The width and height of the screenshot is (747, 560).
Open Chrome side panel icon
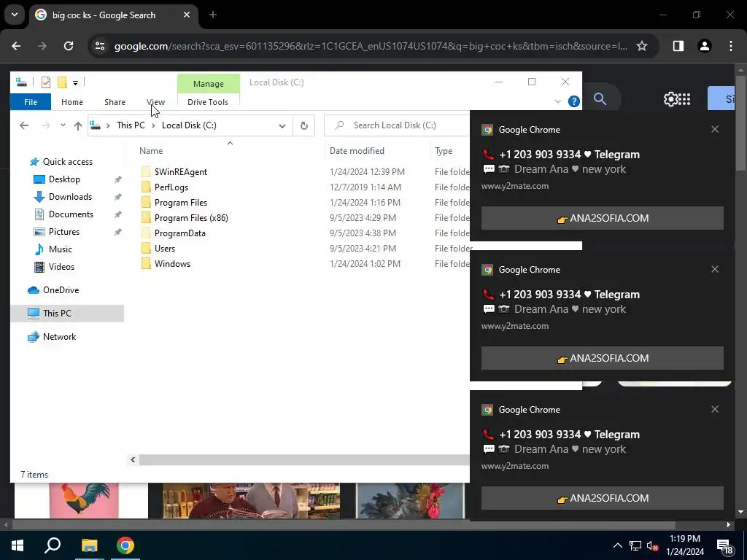click(x=678, y=46)
